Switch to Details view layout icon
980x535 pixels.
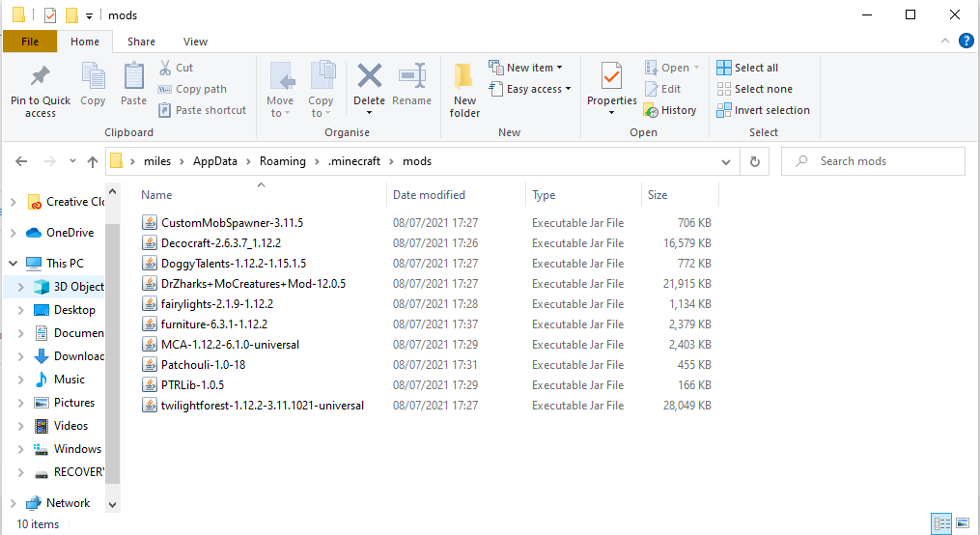click(x=941, y=523)
